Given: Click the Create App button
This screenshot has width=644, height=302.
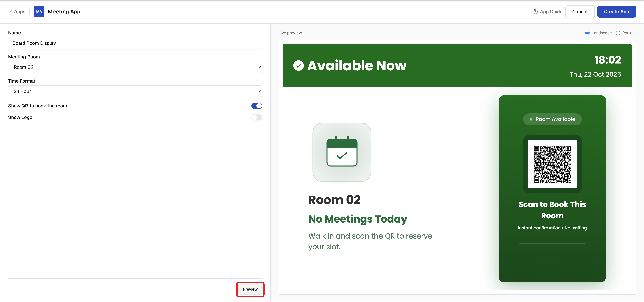Looking at the screenshot, I should coord(616,12).
